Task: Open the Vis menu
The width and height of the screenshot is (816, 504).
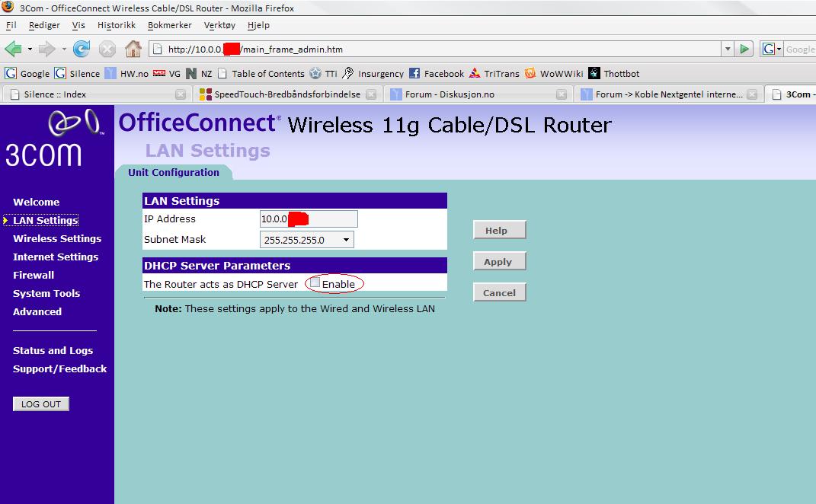Action: coord(78,25)
